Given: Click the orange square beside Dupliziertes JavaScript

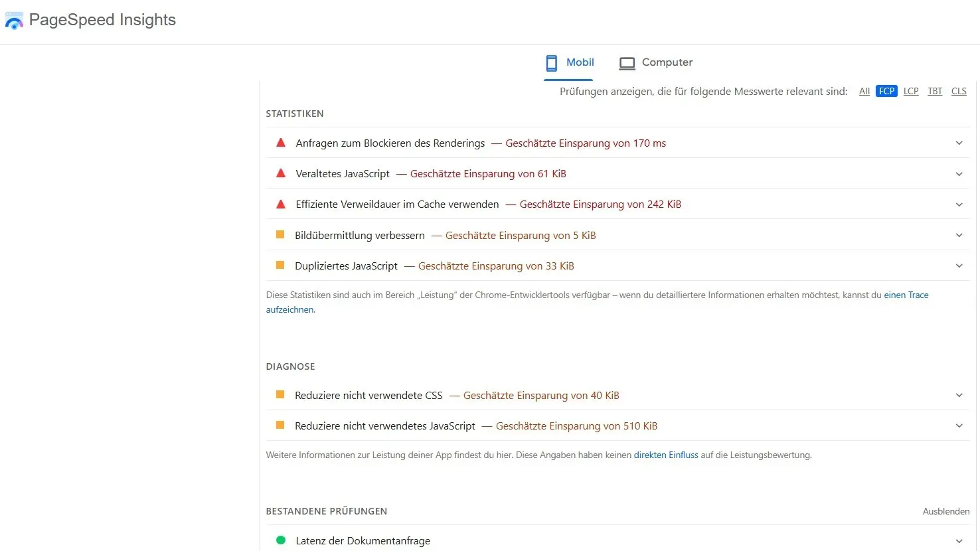Looking at the screenshot, I should 280,265.
